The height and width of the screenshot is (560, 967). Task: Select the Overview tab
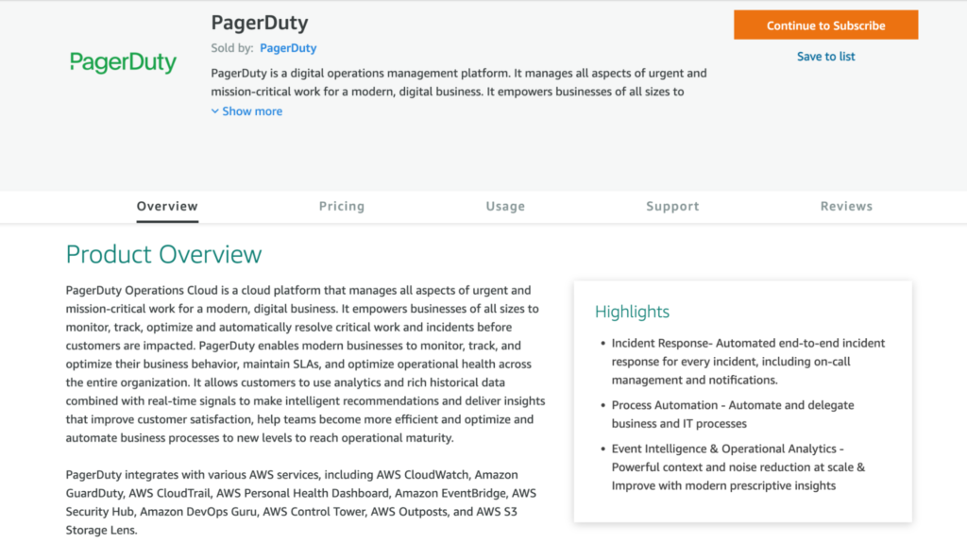click(167, 206)
